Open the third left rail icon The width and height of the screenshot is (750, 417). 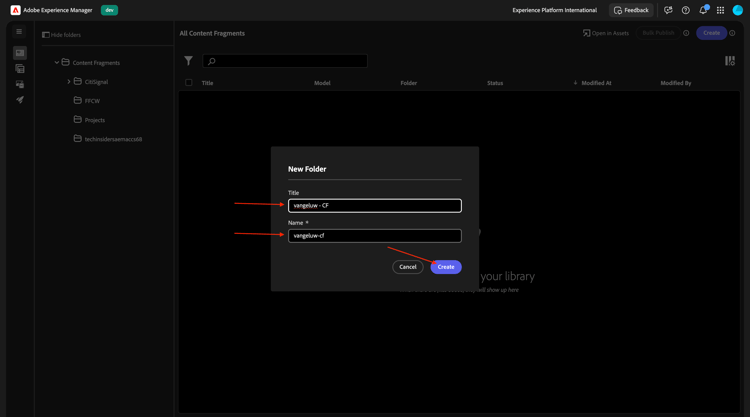(x=20, y=85)
